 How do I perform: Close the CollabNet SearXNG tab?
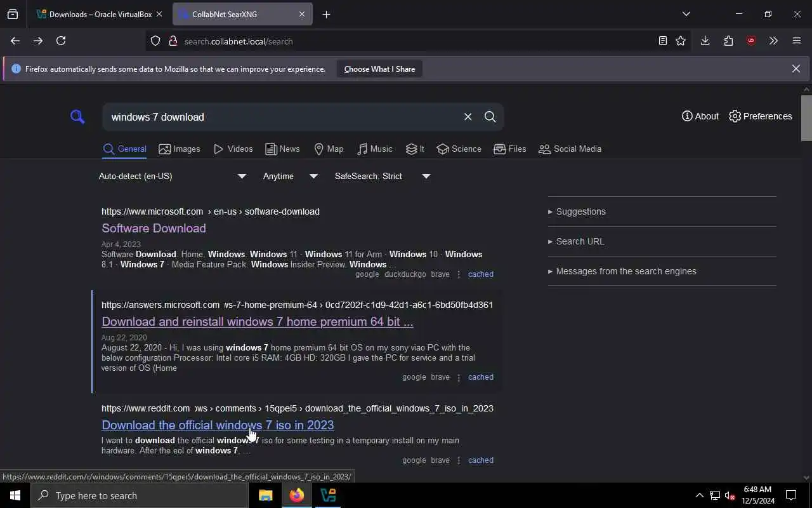(302, 14)
